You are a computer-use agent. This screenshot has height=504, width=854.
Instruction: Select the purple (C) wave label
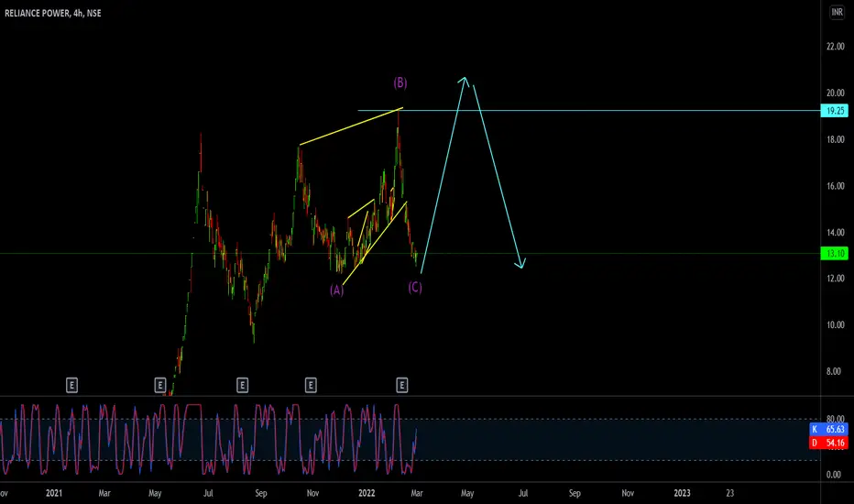coord(415,287)
